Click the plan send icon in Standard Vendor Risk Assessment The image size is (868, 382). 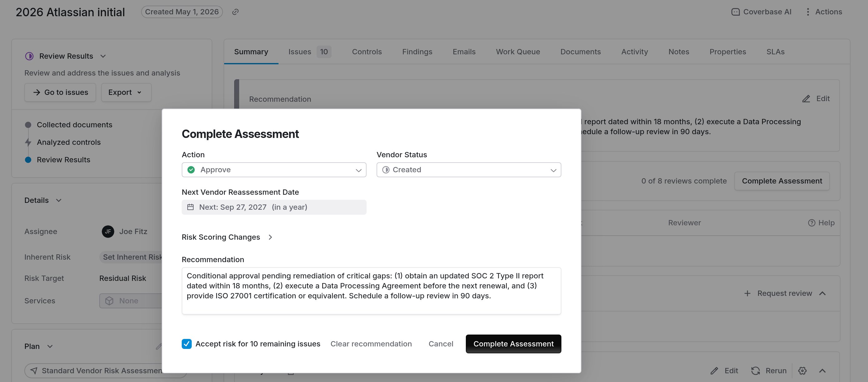[x=34, y=370]
